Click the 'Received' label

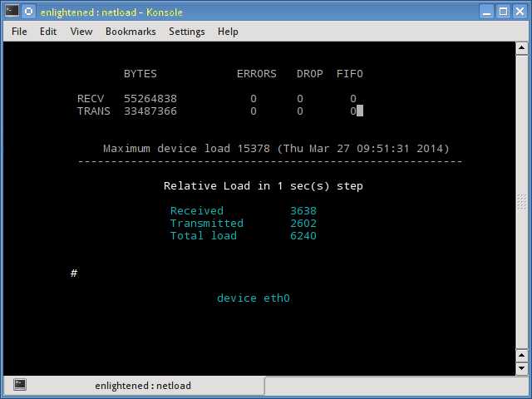click(x=197, y=210)
